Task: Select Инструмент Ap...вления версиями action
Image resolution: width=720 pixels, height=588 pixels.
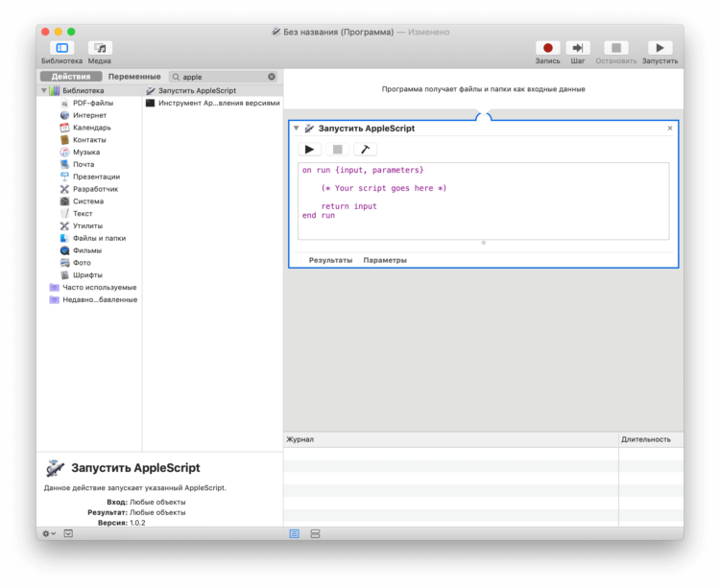Action: (212, 104)
